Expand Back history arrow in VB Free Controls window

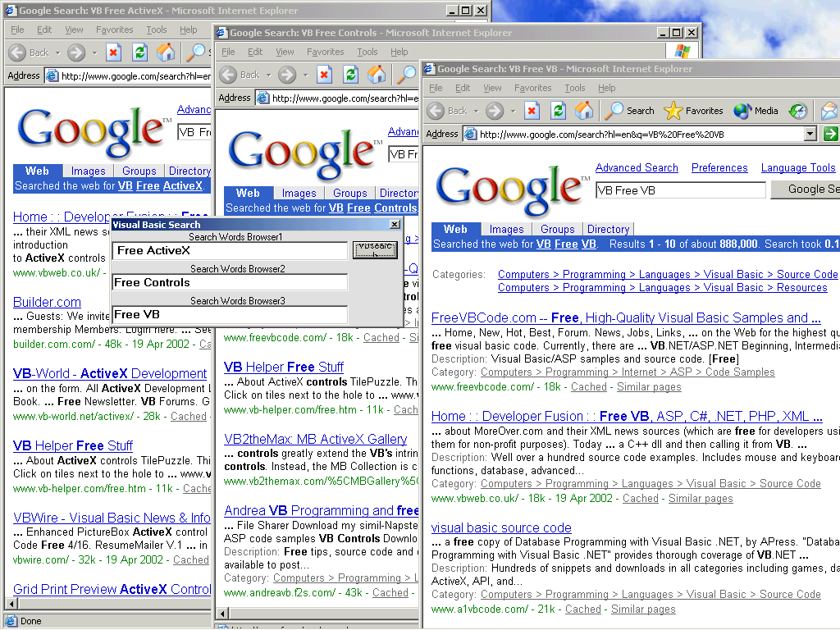tap(268, 75)
